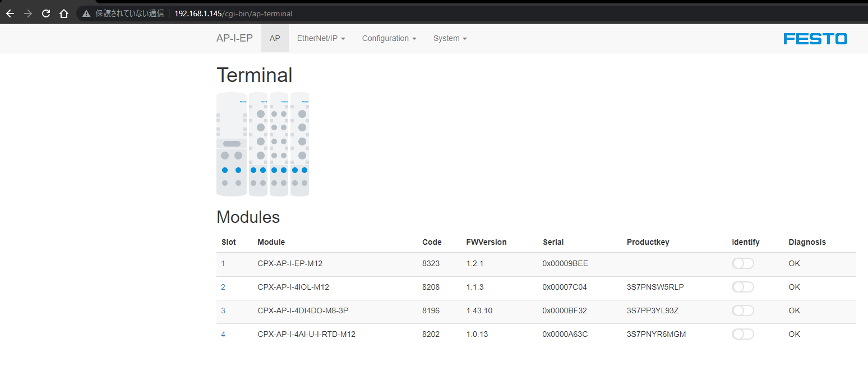The image size is (868, 370).
Task: Click firmware version 1.0.13
Action: pos(477,334)
